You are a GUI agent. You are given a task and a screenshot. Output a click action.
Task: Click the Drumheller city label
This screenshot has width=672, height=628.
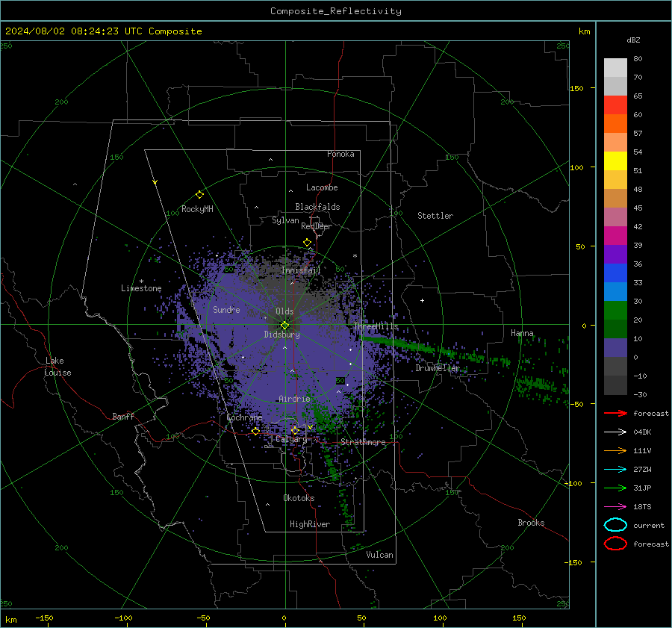click(438, 368)
